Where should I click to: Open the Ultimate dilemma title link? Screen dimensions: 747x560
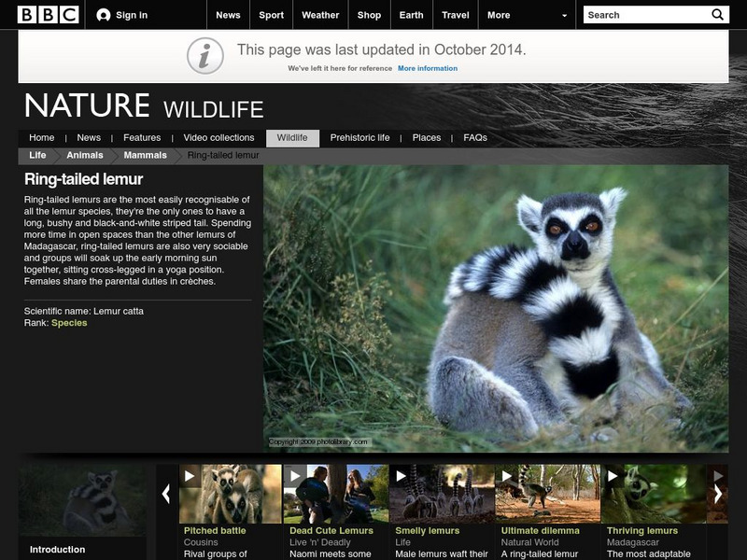click(541, 530)
